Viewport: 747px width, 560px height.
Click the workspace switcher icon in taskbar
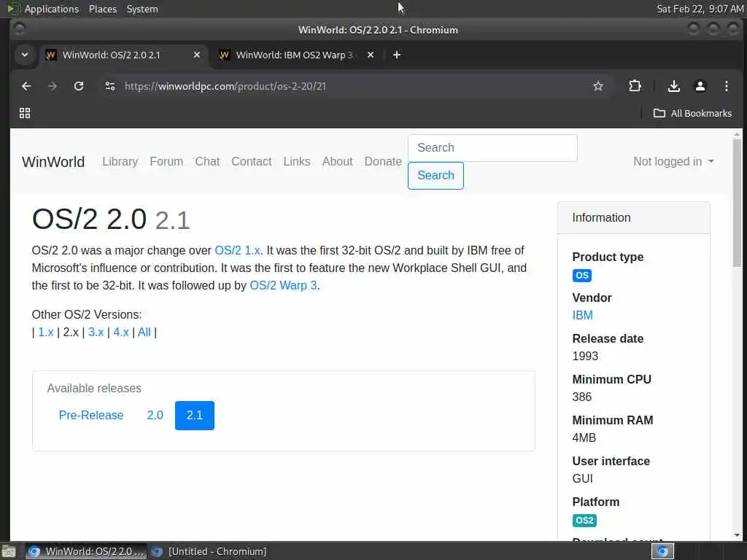tap(662, 551)
